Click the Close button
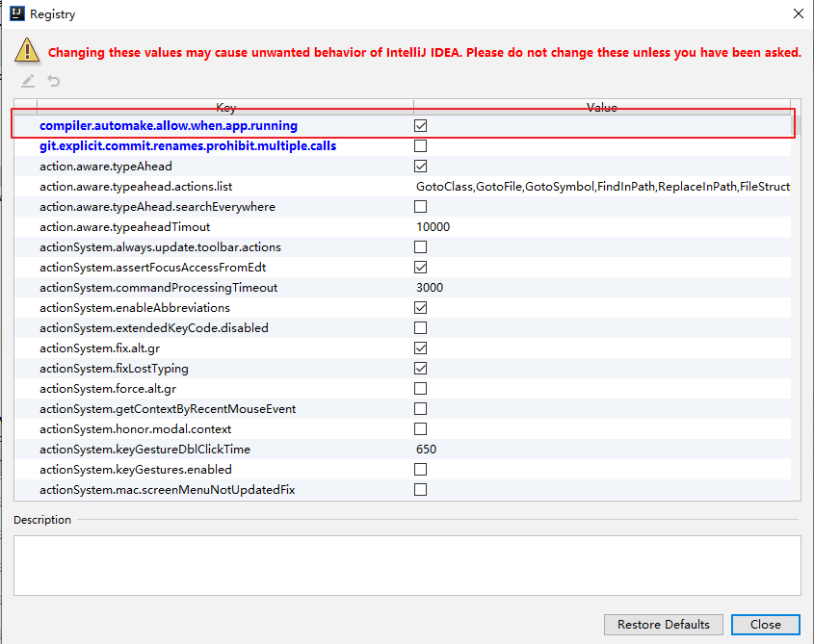Viewport: 814px width, 644px height. coord(765,625)
